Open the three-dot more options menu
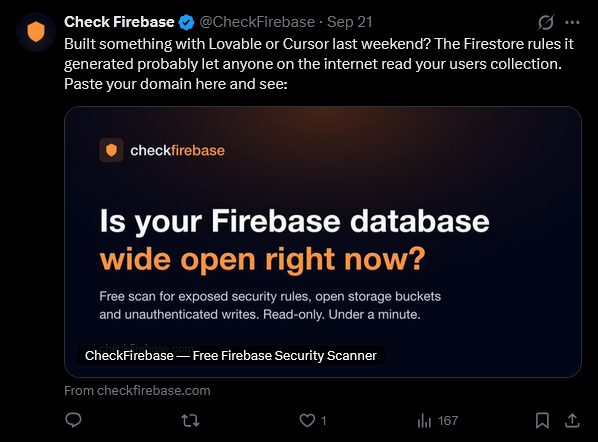The height and width of the screenshot is (442, 598). tap(572, 23)
